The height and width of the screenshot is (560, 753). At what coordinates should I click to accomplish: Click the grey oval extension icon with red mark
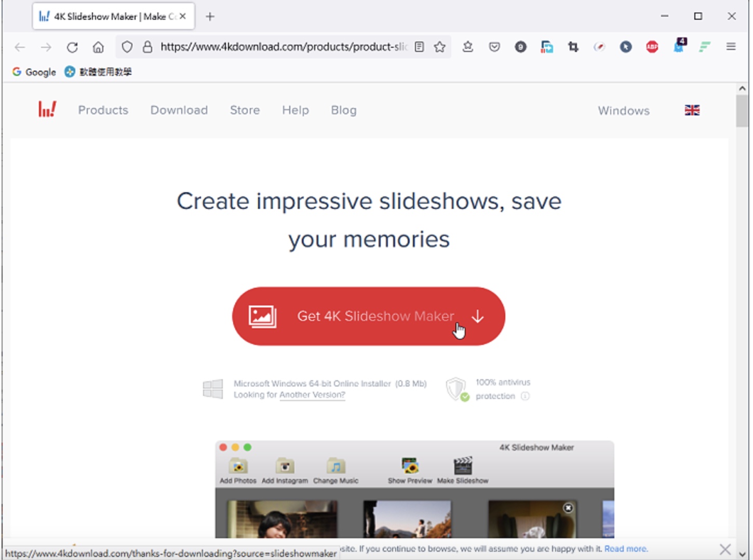599,47
